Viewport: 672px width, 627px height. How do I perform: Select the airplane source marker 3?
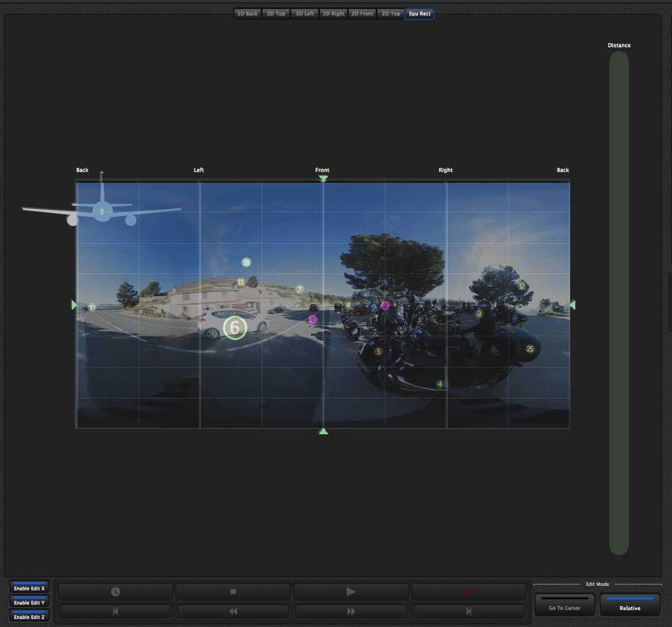coord(101,212)
